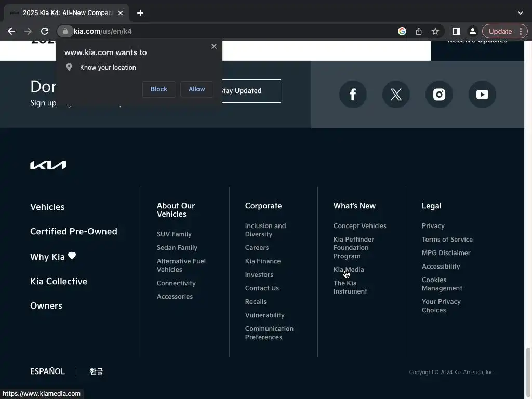Open the Owners footer link
Image resolution: width=532 pixels, height=399 pixels.
point(46,305)
